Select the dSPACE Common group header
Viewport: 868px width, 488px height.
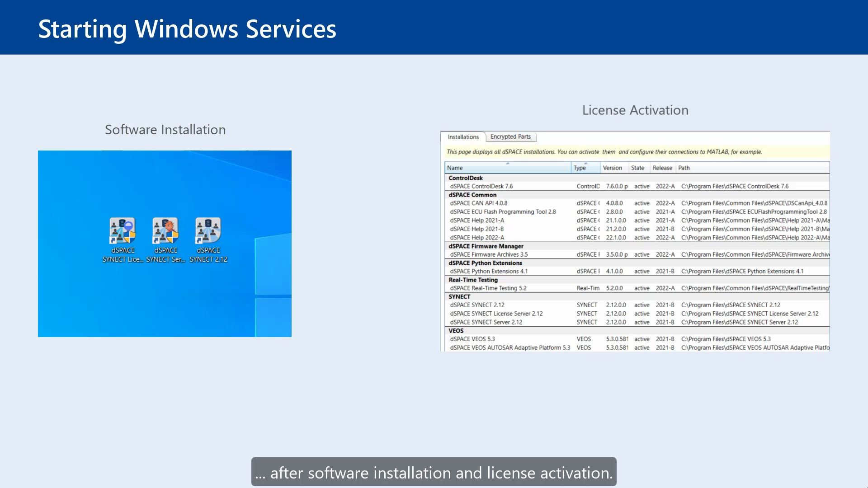(637, 195)
